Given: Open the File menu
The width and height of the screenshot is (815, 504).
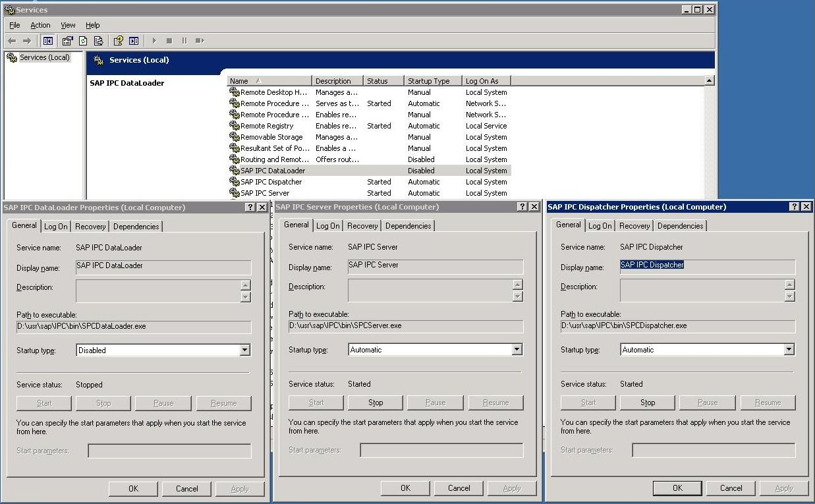Looking at the screenshot, I should point(14,25).
